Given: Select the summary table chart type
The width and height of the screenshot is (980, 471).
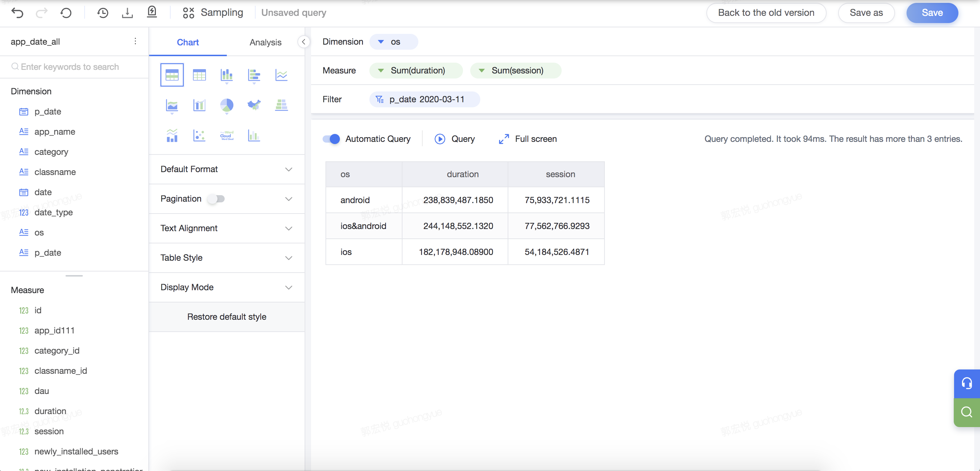Looking at the screenshot, I should pyautogui.click(x=172, y=75).
